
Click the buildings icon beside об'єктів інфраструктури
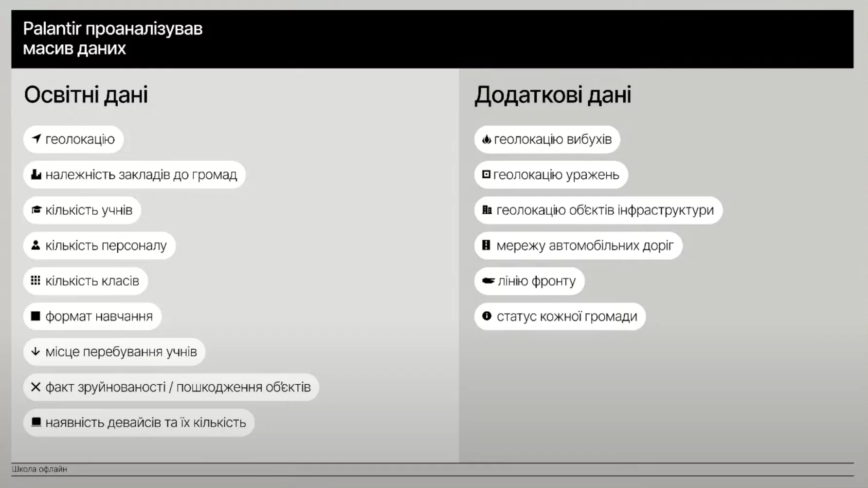click(487, 210)
